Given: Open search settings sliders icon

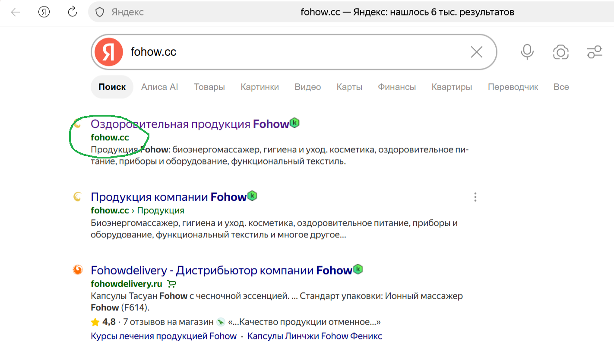Looking at the screenshot, I should [x=595, y=52].
